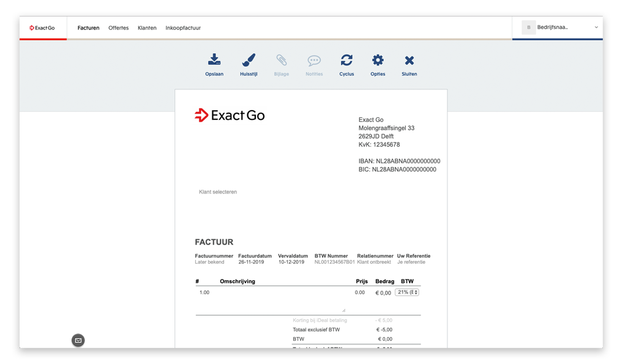The height and width of the screenshot is (364, 617).
Task: Click address 'Molengraaffsingel 33'
Action: click(386, 128)
